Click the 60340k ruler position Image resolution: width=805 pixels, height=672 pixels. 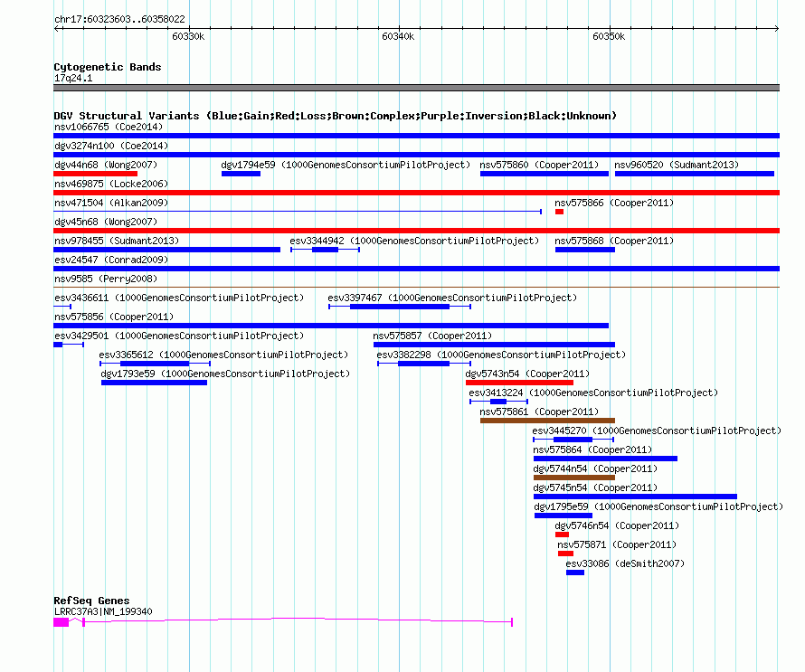(x=398, y=36)
